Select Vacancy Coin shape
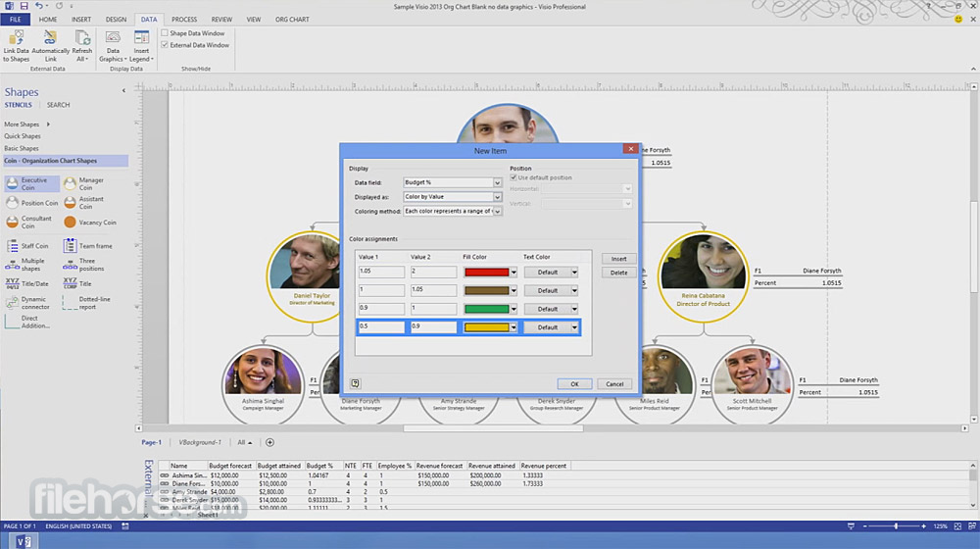This screenshot has width=980, height=549. (90, 222)
